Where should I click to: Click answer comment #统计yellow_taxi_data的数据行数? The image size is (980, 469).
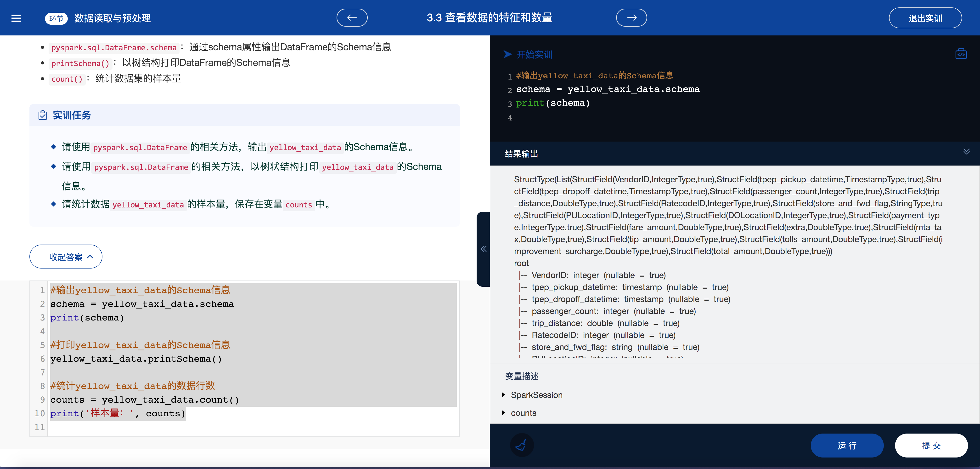point(132,386)
